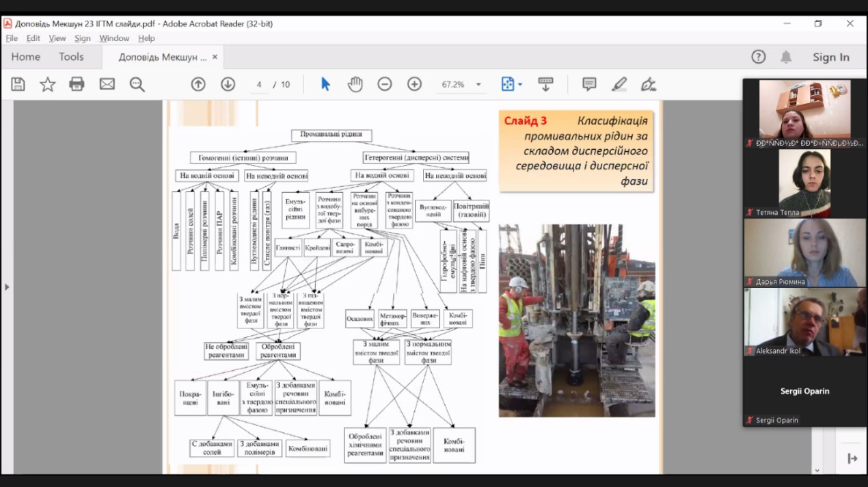Select the Highlight text pen tool
Image resolution: width=868 pixels, height=487 pixels.
pyautogui.click(x=619, y=84)
